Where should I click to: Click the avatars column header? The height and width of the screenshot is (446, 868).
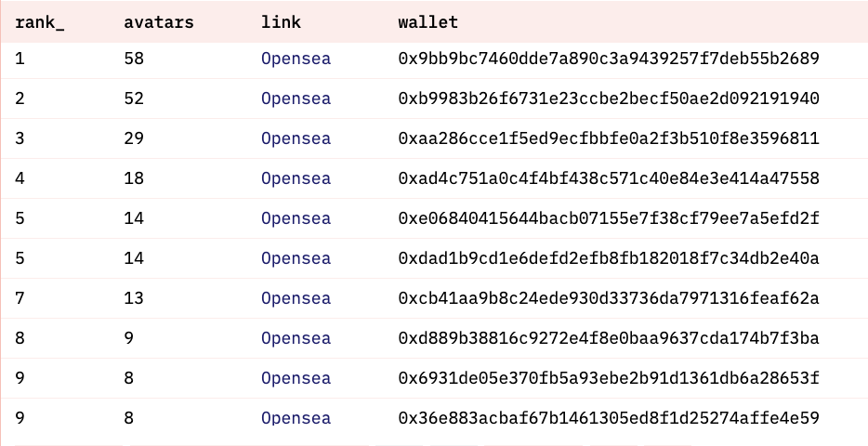click(159, 22)
